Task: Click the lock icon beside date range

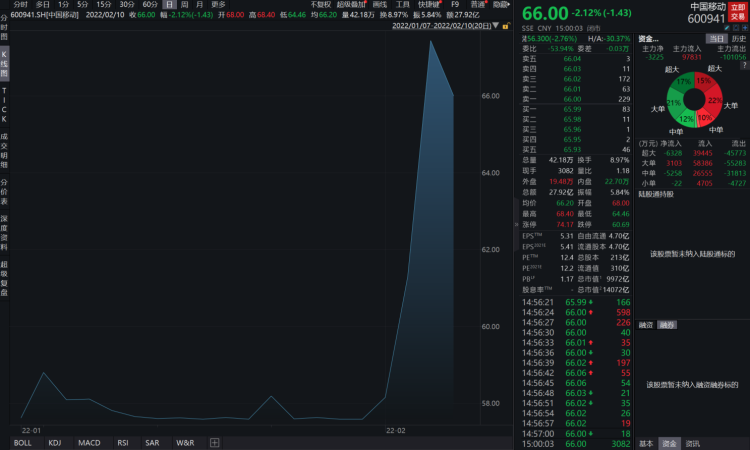Action: coord(505,26)
